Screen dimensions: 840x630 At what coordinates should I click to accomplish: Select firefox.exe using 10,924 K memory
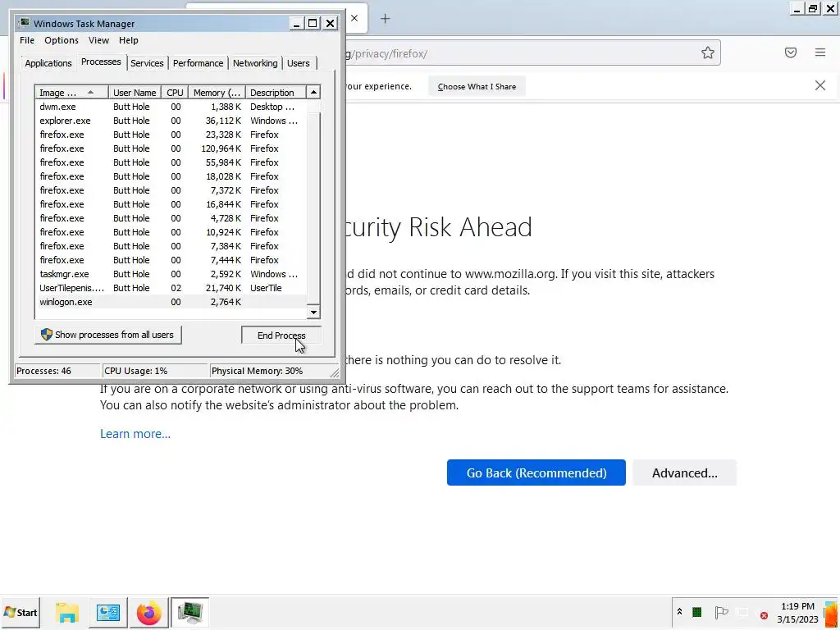pyautogui.click(x=171, y=232)
